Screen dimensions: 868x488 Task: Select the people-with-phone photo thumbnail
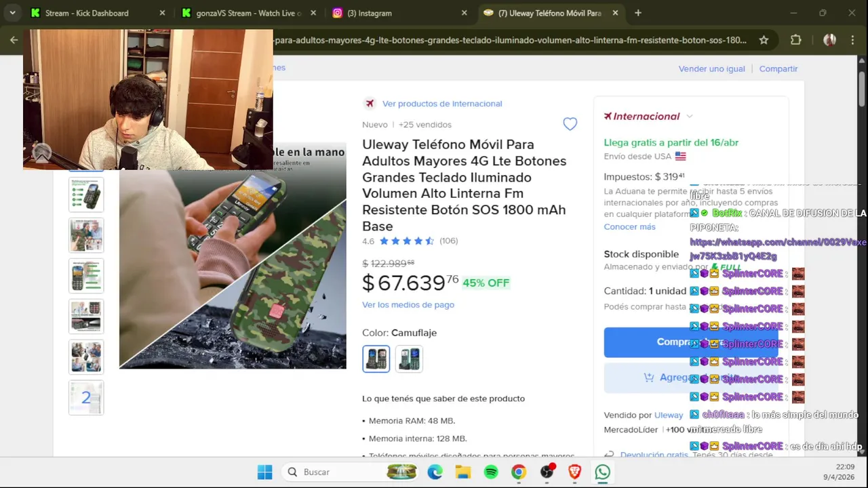86,235
